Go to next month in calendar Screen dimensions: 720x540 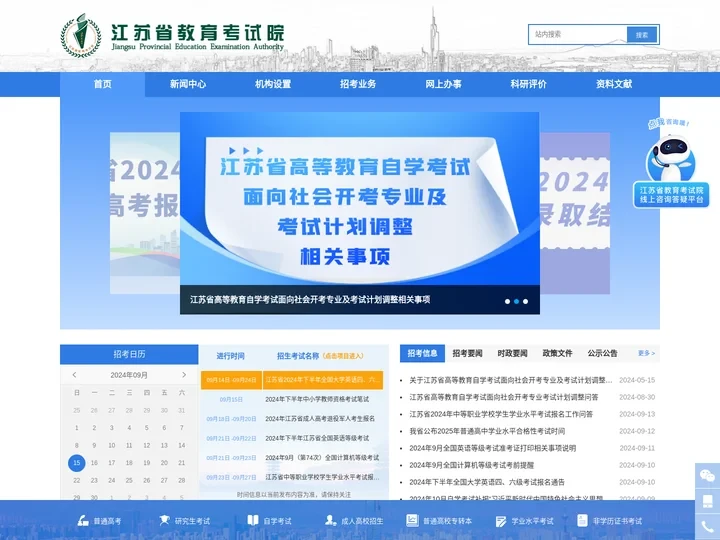pos(184,375)
